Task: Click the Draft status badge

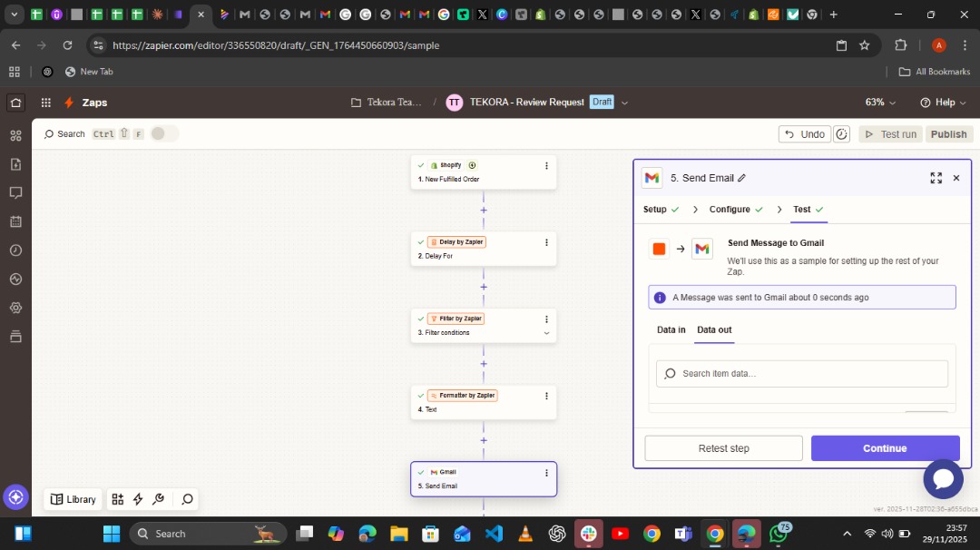Action: [x=602, y=102]
